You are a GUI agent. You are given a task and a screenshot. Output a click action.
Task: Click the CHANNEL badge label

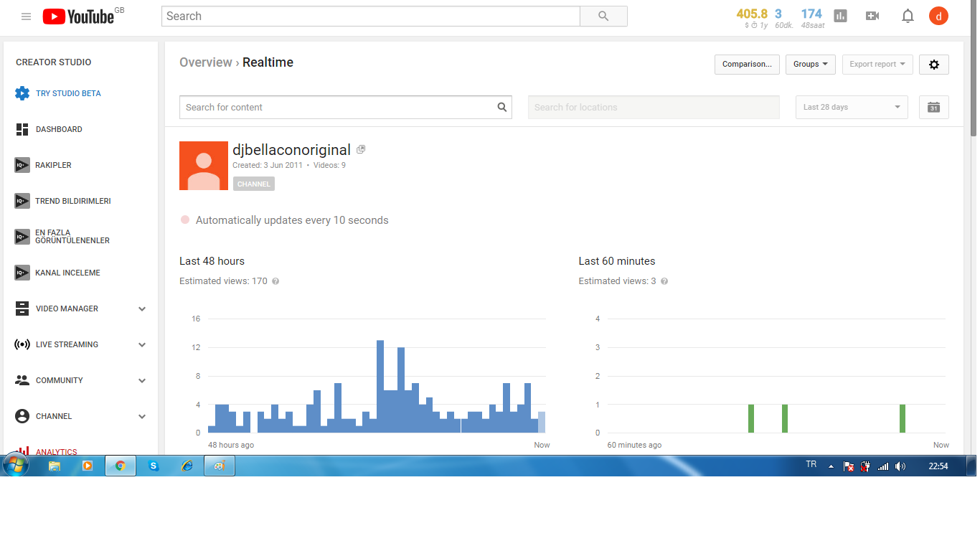coord(254,184)
